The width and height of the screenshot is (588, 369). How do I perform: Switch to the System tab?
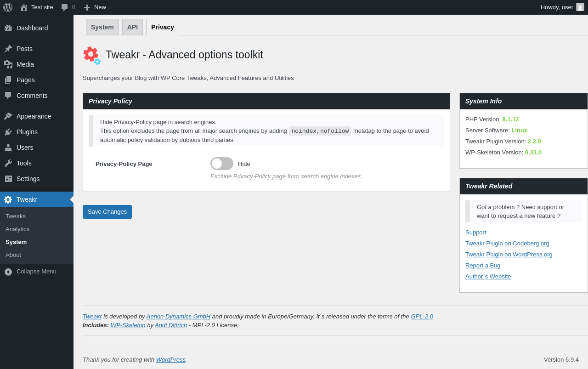102,27
